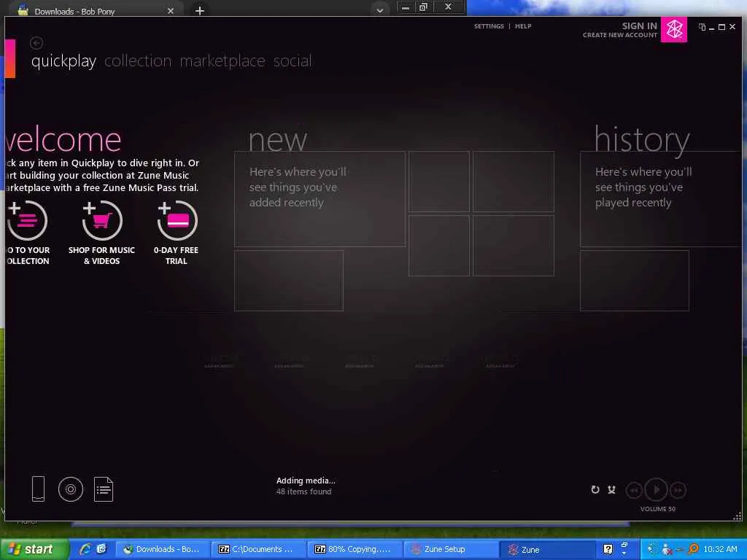Open Zune HELP

click(x=522, y=26)
